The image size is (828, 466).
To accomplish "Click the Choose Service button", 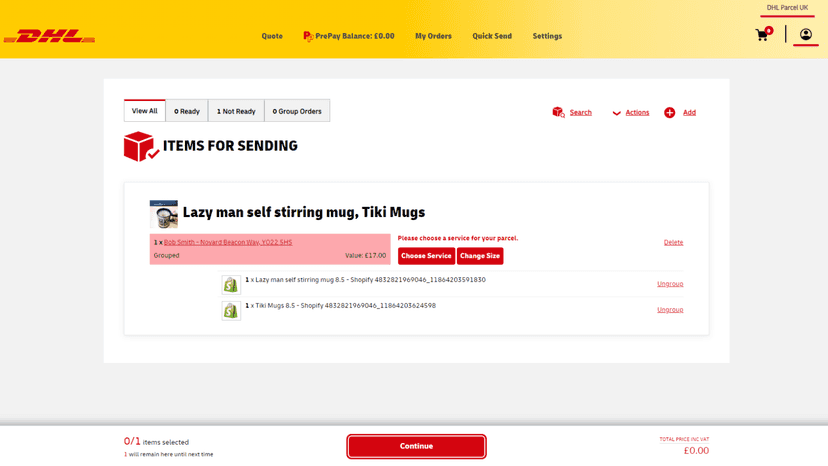I will click(x=426, y=256).
